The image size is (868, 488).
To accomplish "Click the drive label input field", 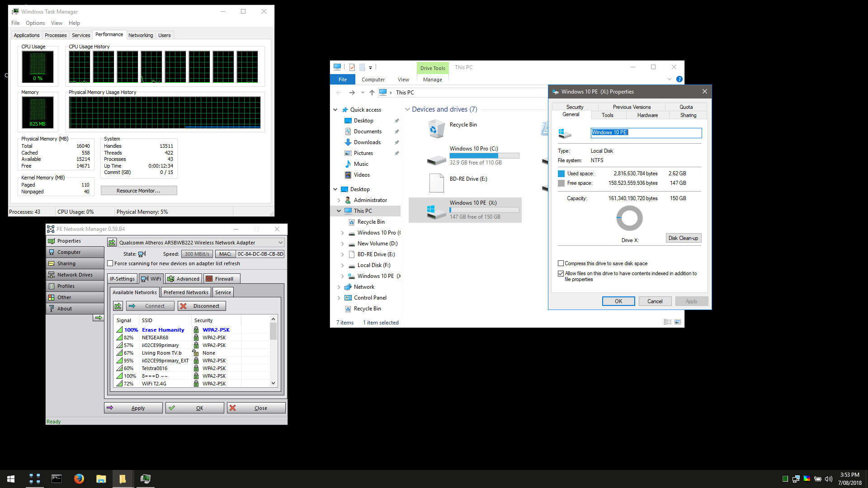I will 646,132.
